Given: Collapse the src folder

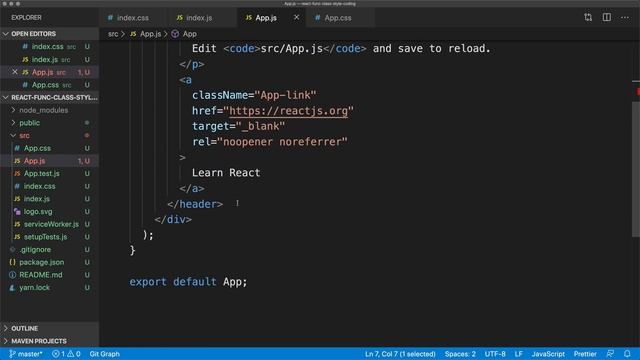Looking at the screenshot, I should (x=49, y=136).
